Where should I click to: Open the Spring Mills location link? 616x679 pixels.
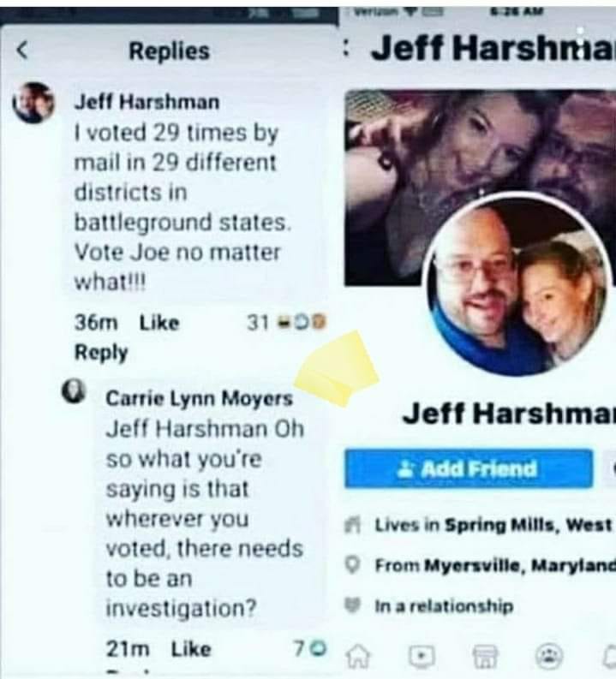(529, 525)
